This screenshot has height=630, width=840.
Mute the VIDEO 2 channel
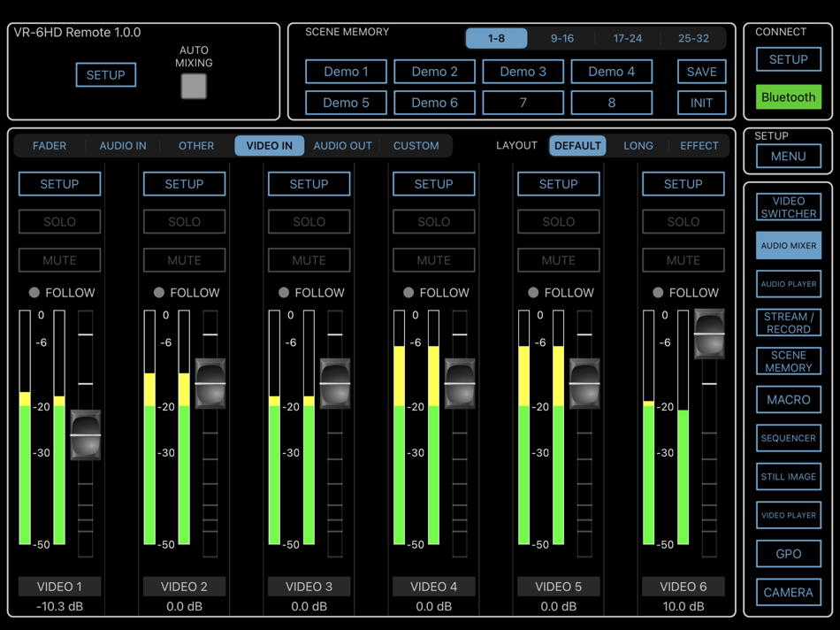click(x=184, y=260)
